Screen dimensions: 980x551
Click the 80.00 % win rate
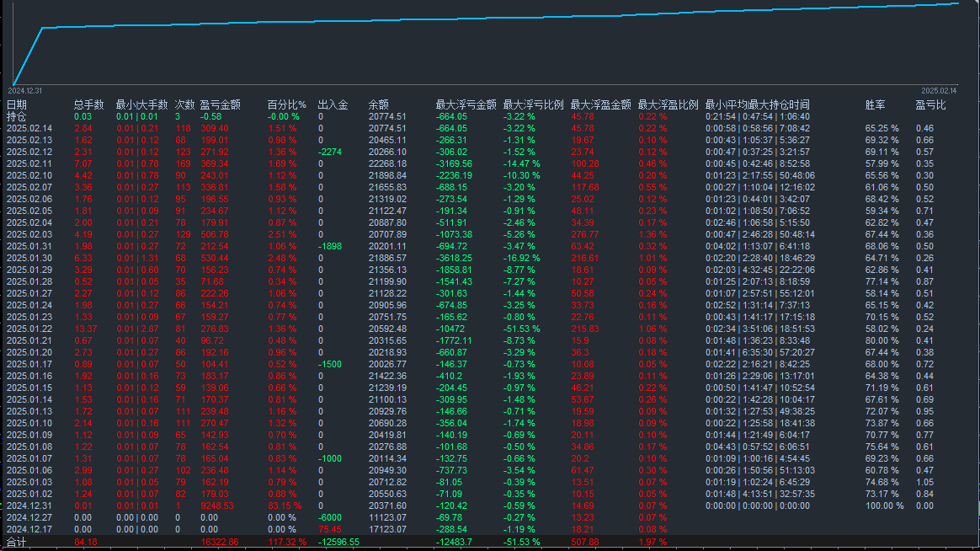coord(881,341)
